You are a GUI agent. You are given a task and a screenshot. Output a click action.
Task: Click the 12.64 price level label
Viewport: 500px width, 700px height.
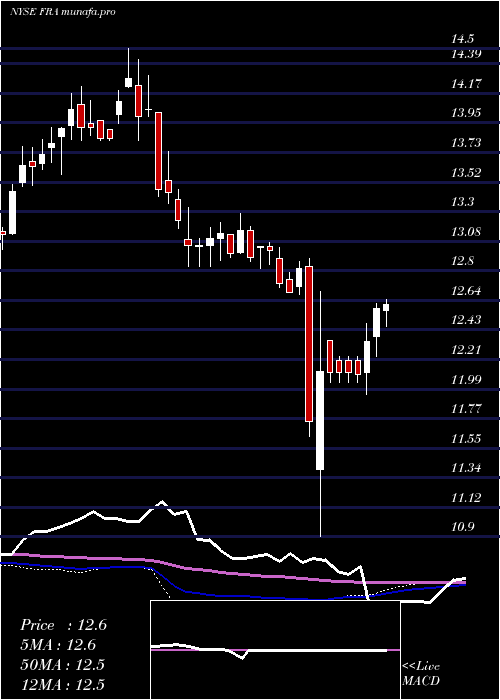point(466,291)
